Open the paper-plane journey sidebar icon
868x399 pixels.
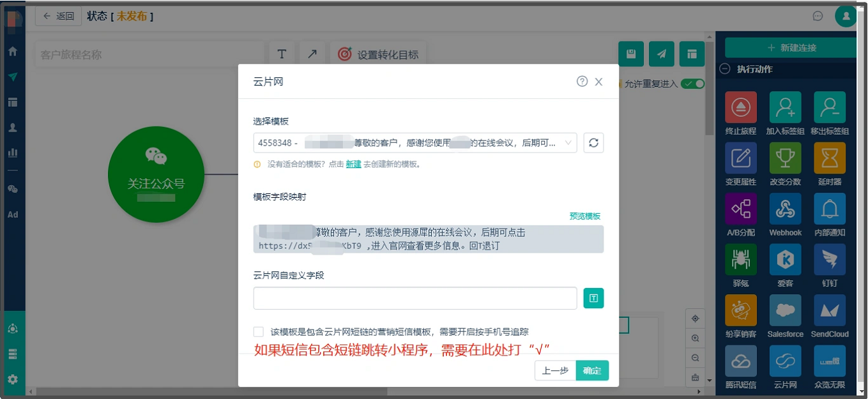12,77
